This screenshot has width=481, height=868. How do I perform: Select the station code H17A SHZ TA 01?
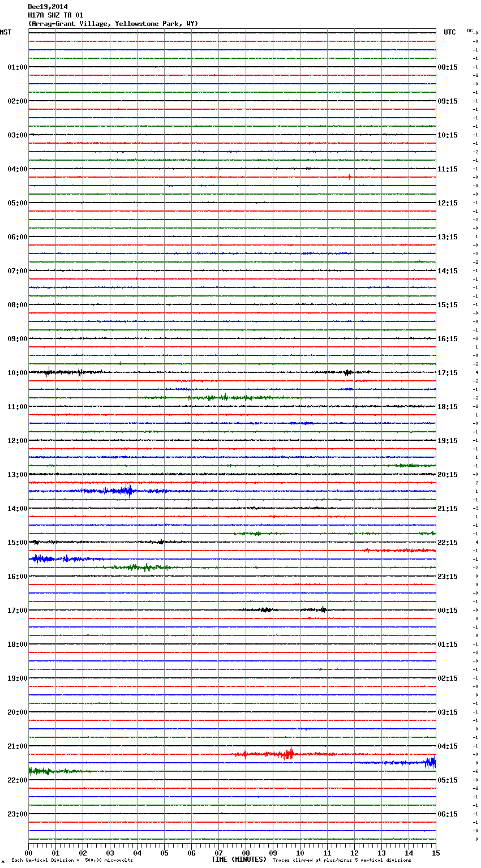tap(55, 15)
